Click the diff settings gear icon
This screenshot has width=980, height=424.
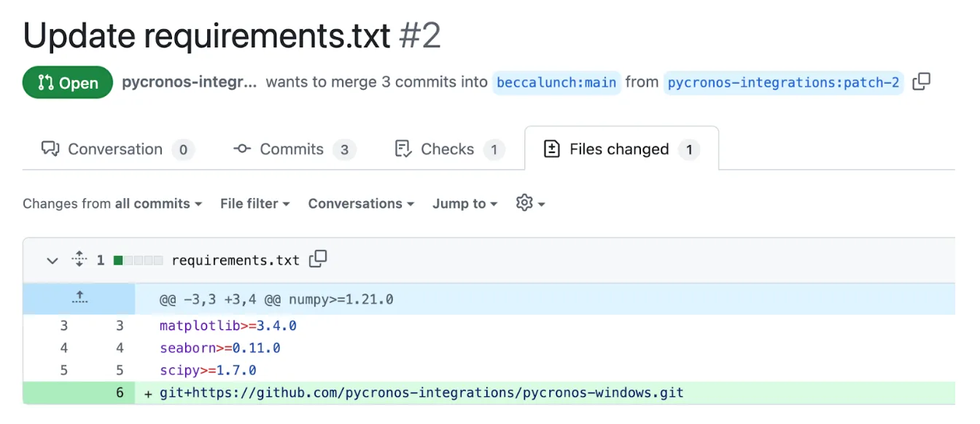click(x=529, y=203)
